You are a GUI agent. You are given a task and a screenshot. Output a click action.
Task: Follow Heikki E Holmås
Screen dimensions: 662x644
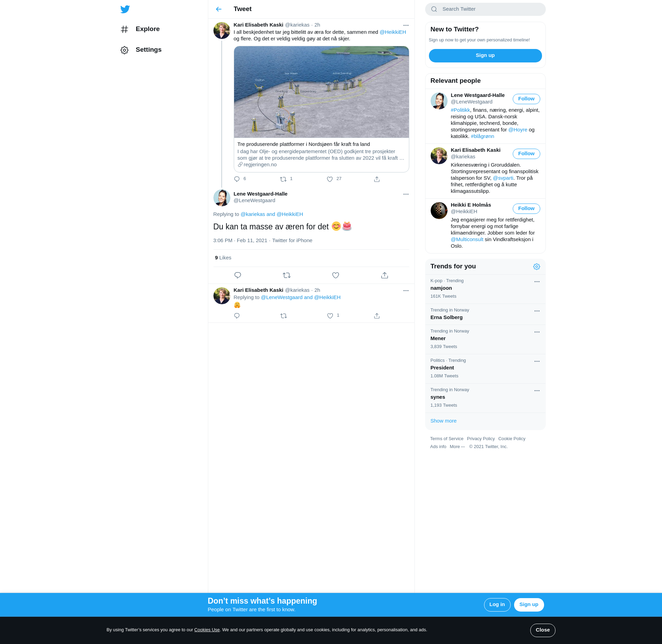pyautogui.click(x=526, y=209)
